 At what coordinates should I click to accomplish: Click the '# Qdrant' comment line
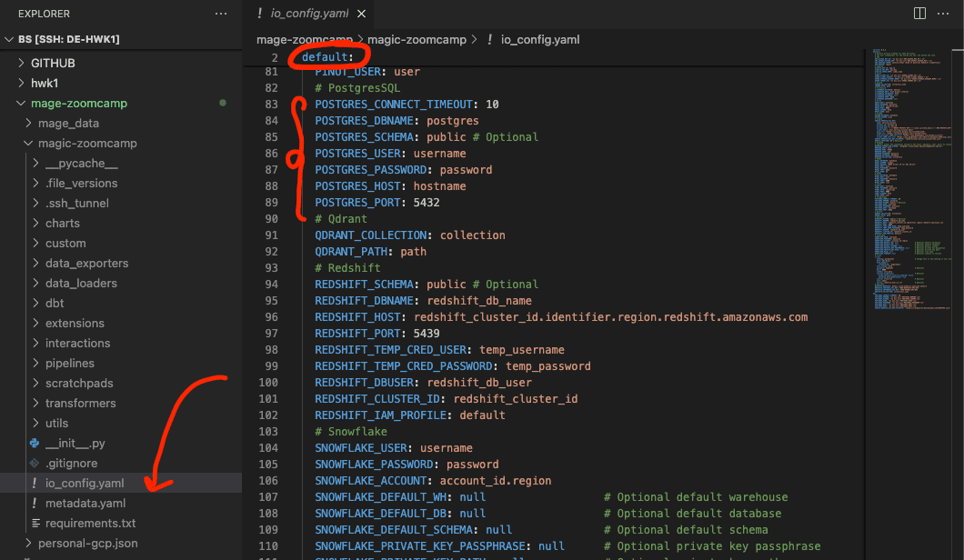click(341, 219)
